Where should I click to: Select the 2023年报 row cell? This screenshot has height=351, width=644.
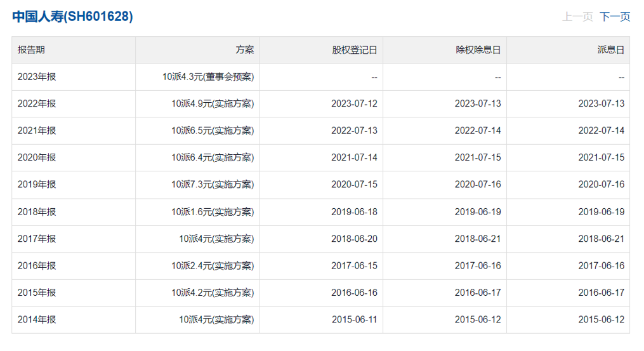[37, 77]
